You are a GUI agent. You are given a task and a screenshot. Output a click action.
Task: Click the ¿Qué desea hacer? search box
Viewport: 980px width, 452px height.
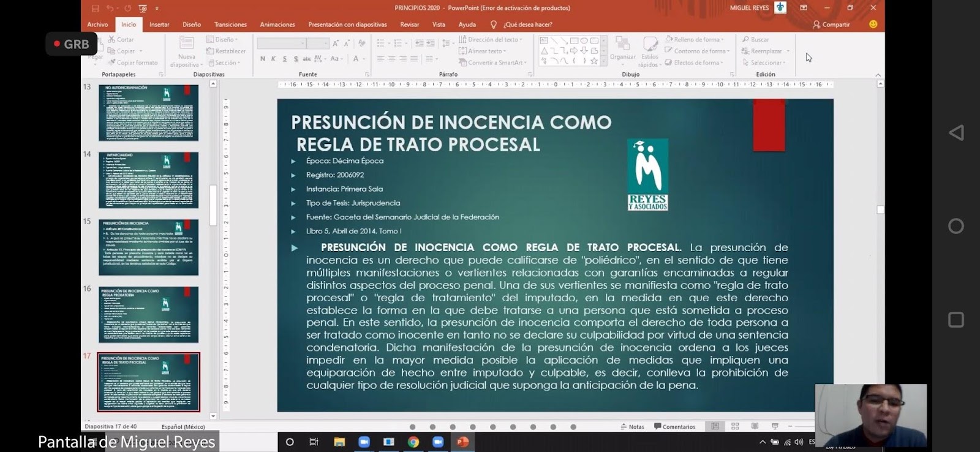522,24
